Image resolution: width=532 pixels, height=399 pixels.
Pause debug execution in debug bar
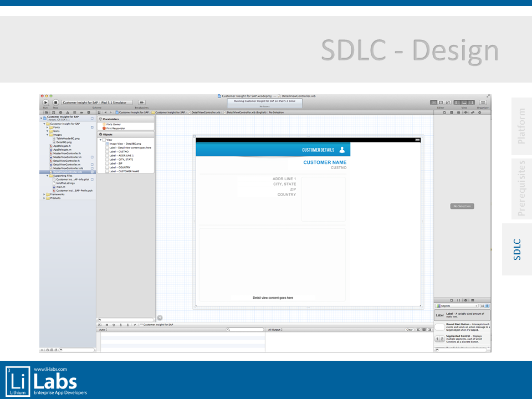point(106,325)
